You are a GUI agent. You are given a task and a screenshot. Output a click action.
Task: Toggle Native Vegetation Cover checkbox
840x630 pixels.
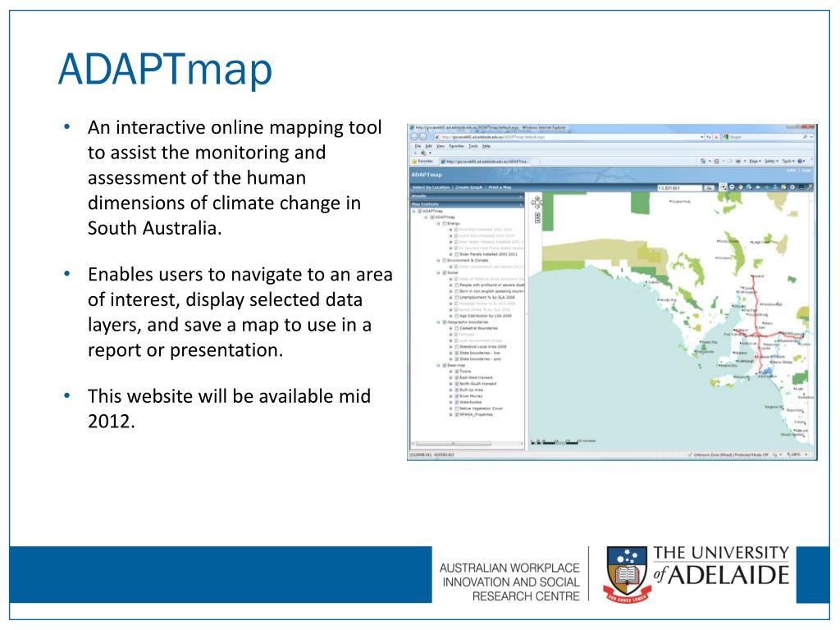click(456, 409)
